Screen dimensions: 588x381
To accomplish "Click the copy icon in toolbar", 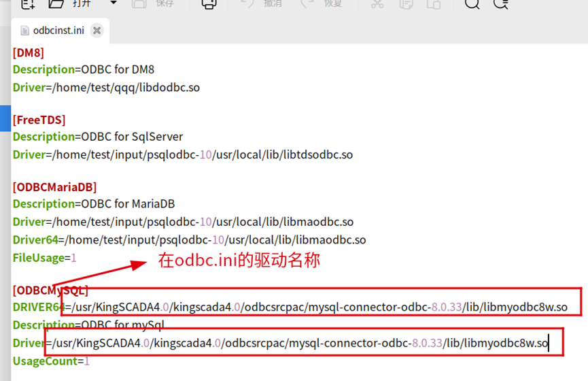I will tap(406, 4).
